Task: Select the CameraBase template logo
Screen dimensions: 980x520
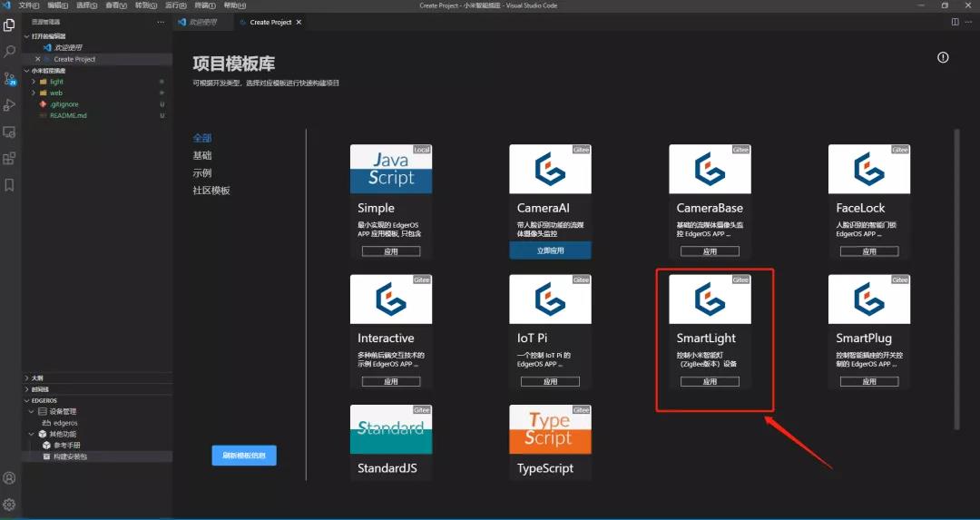Action: pyautogui.click(x=710, y=170)
